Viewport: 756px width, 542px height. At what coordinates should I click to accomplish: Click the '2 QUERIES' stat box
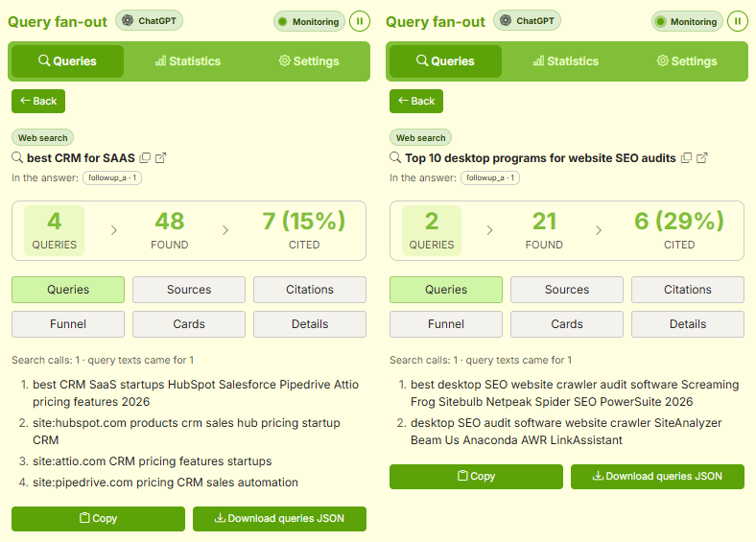pos(432,230)
